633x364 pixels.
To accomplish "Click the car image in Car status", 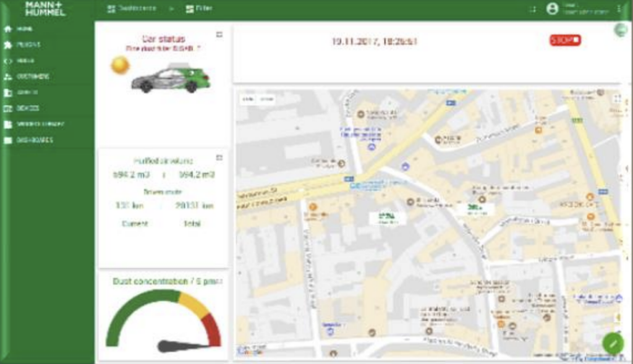I will click(171, 79).
